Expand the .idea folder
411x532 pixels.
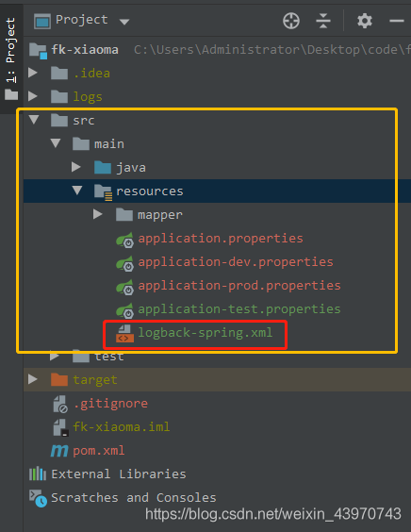click(33, 73)
